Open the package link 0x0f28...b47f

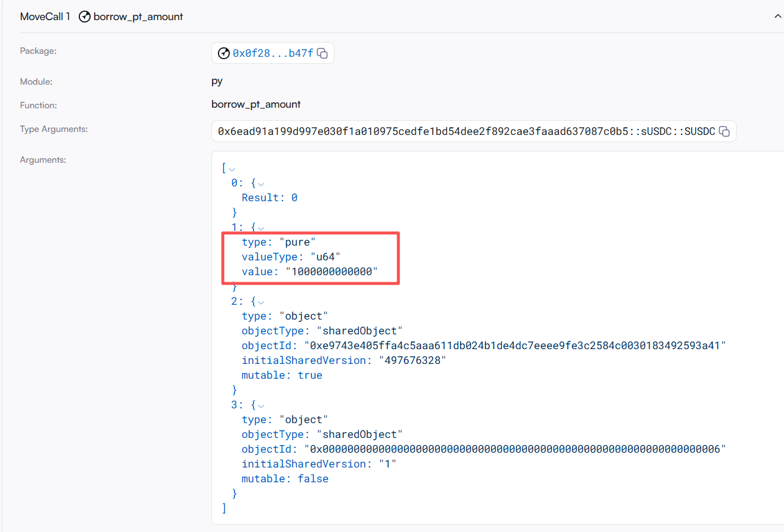273,53
